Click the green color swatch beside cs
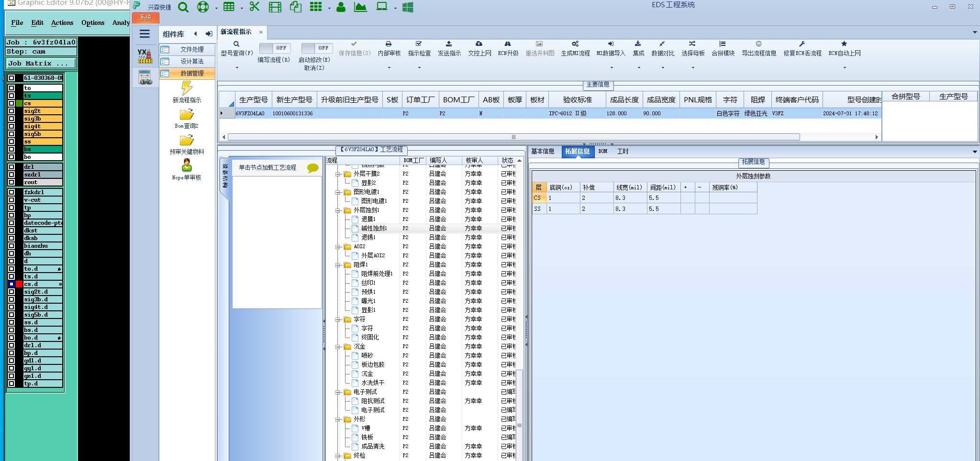The image size is (980, 461). [19, 103]
